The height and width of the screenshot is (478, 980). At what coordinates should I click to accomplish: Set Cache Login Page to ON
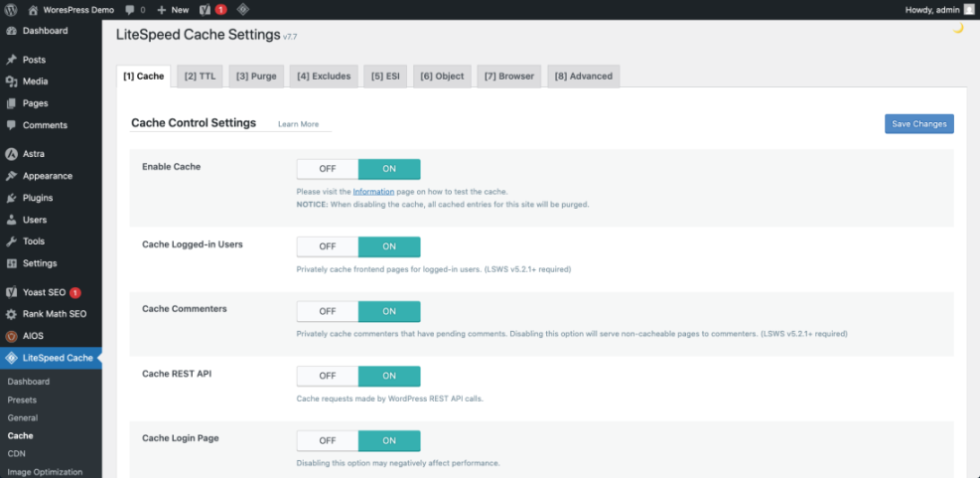point(389,440)
